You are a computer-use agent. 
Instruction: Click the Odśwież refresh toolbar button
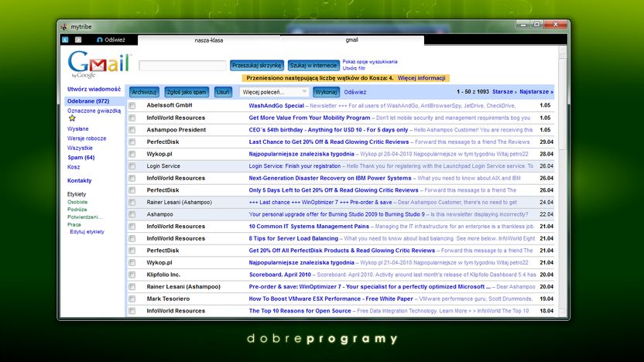click(x=111, y=39)
